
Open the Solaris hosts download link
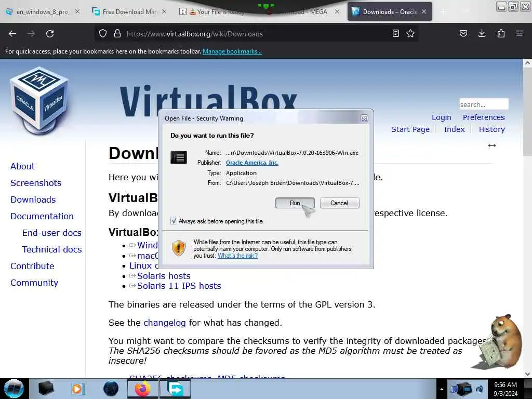[164, 276]
